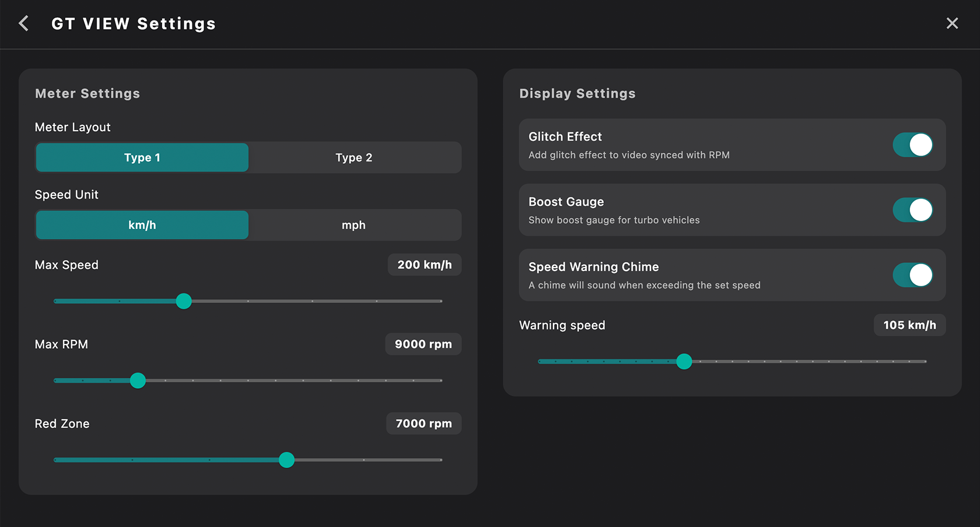This screenshot has width=980, height=527.
Task: Select km/h as the speed unit
Action: pos(142,225)
